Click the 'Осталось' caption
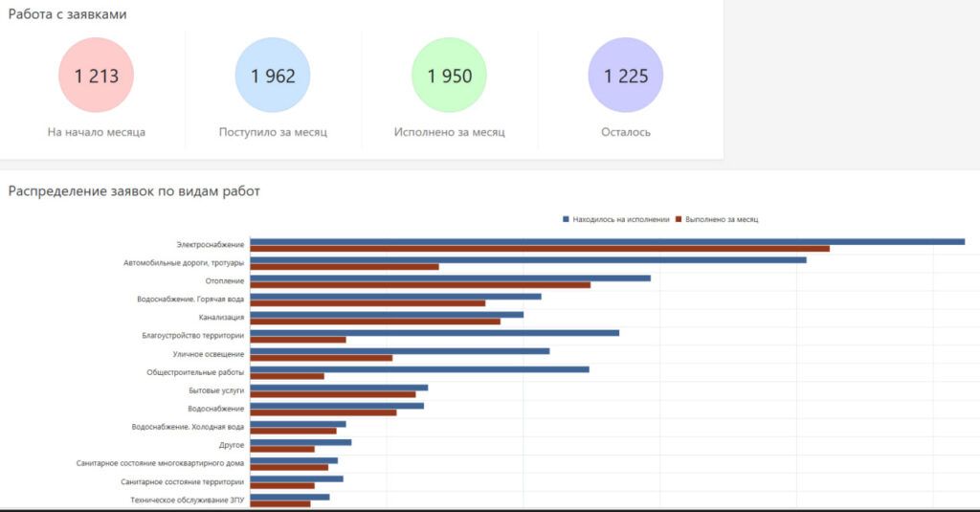This screenshot has height=512, width=980. [625, 132]
